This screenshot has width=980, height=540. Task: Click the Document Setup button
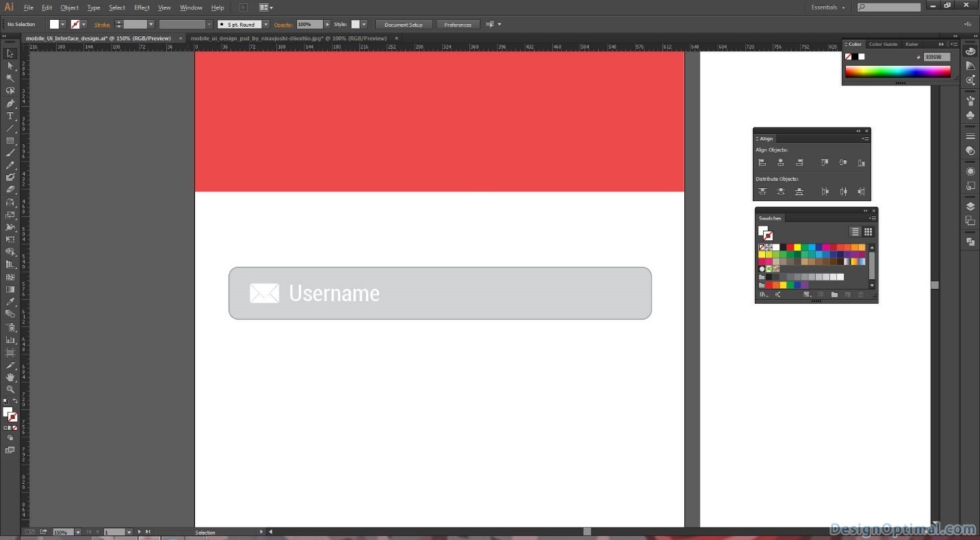pos(404,24)
